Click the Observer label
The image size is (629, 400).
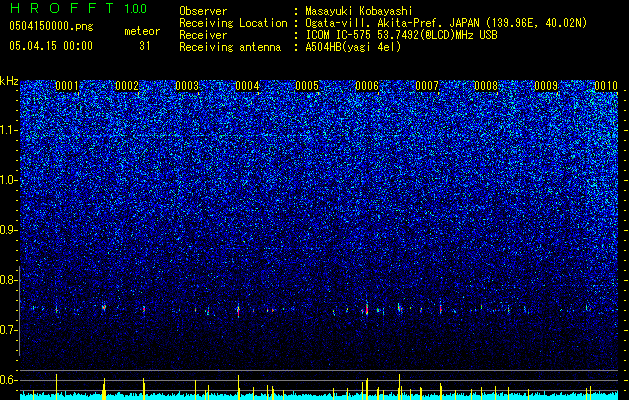[x=203, y=11]
